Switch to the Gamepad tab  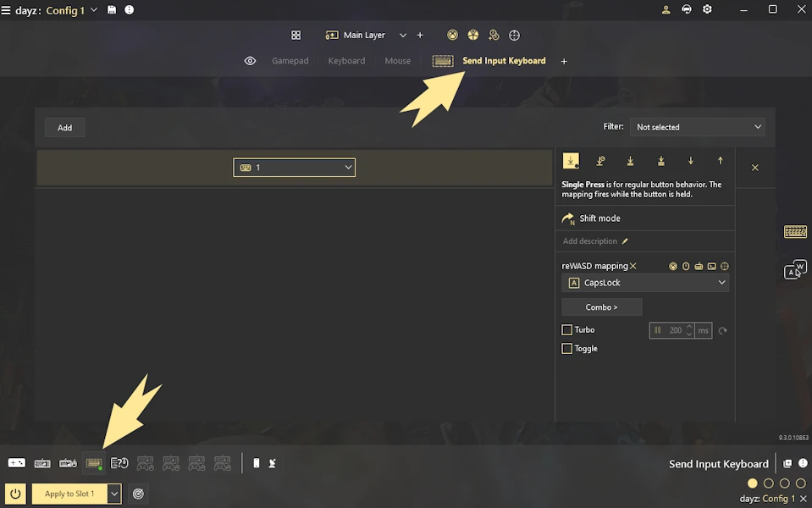[290, 61]
